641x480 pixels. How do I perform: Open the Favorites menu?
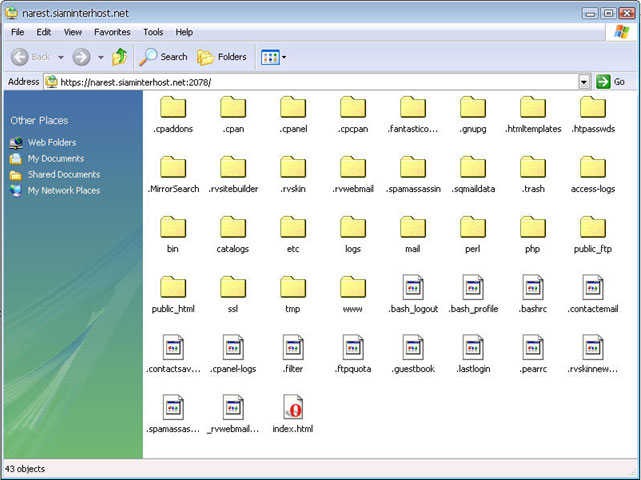[112, 32]
